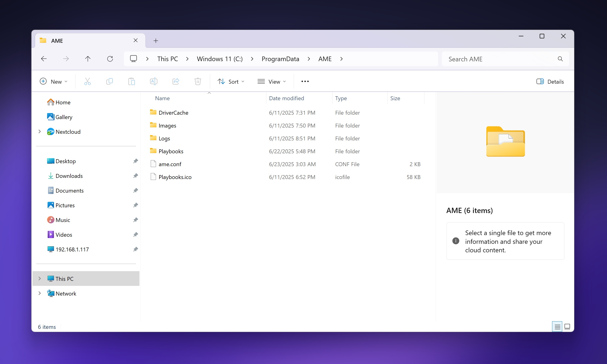Click the Paste clipboard icon

coord(132,81)
